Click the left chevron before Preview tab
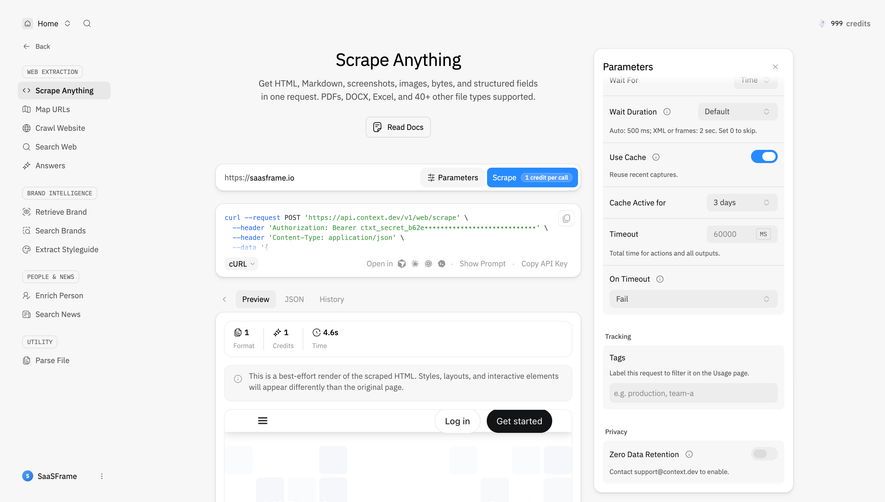 click(224, 299)
